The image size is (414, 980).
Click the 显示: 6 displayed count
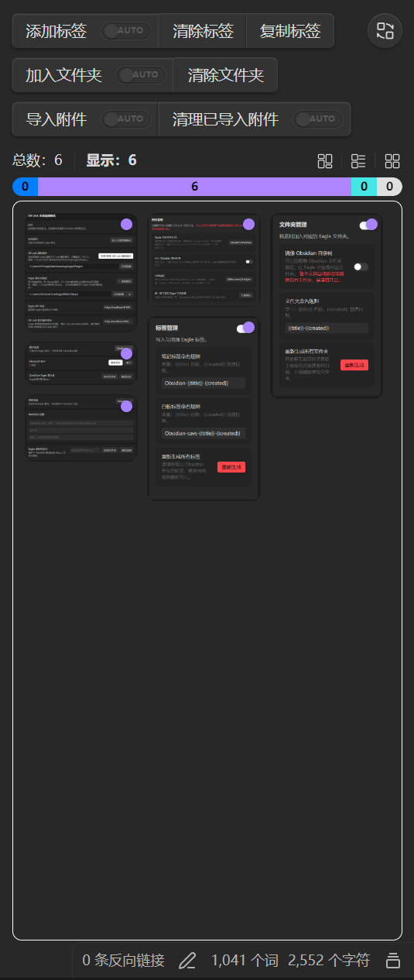[111, 160]
